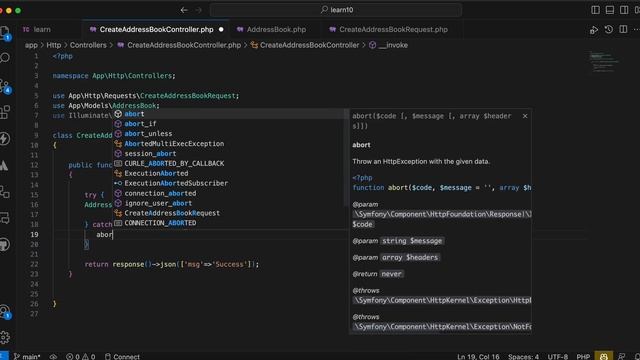Image resolution: width=640 pixels, height=360 pixels.
Task: Click the macOS green fullscreen window button
Action: tap(18, 10)
